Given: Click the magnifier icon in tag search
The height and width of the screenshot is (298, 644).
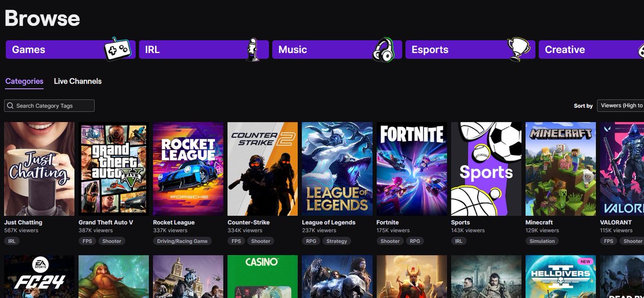Looking at the screenshot, I should [x=11, y=106].
